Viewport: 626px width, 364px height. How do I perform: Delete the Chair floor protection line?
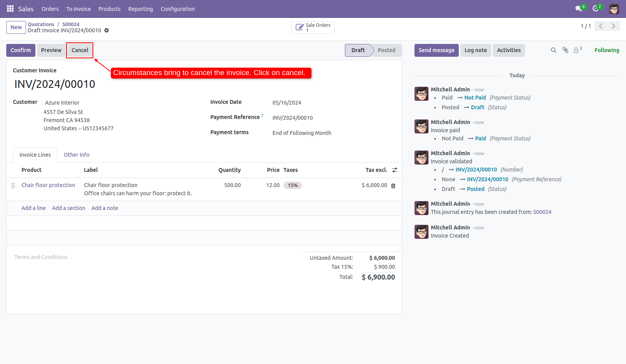click(x=393, y=186)
